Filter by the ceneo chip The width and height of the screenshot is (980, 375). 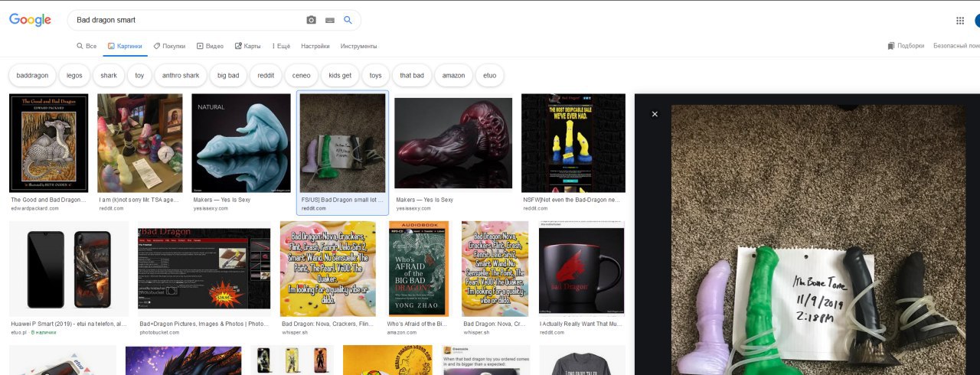302,76
